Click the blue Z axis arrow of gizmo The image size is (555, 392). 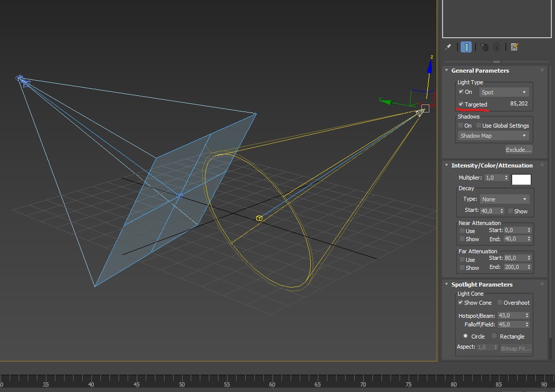click(430, 67)
